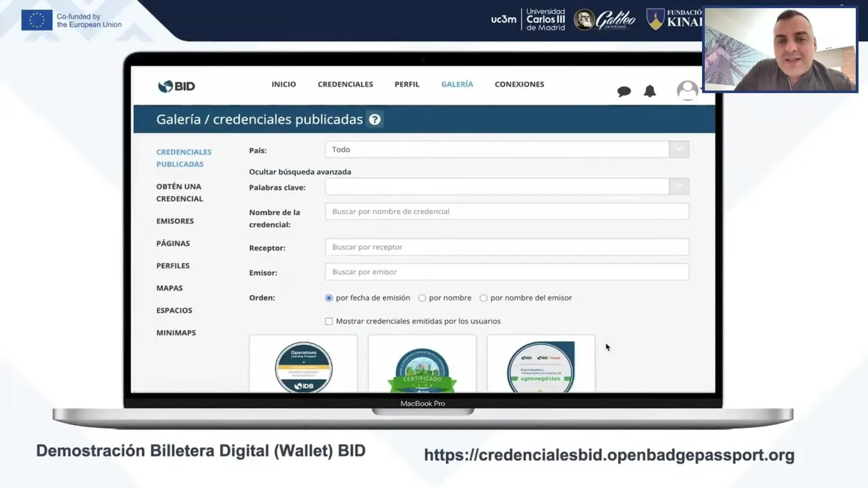Open the user profile avatar menu
Image resolution: width=868 pixels, height=488 pixels.
[x=688, y=90]
